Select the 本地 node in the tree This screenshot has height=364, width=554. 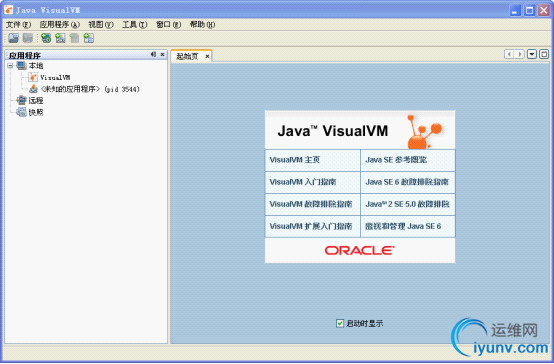point(36,66)
